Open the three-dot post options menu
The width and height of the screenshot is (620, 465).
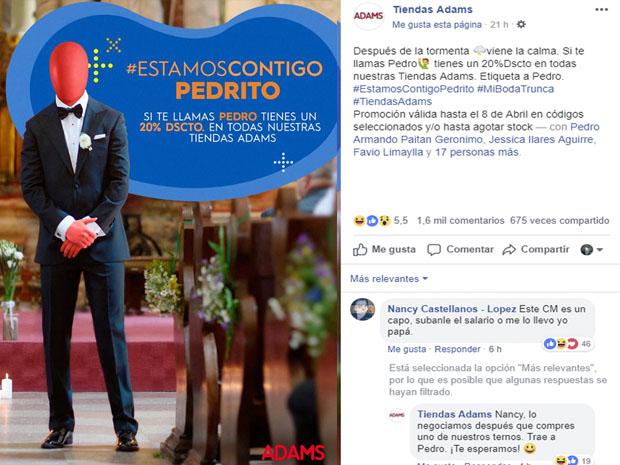pos(601,9)
